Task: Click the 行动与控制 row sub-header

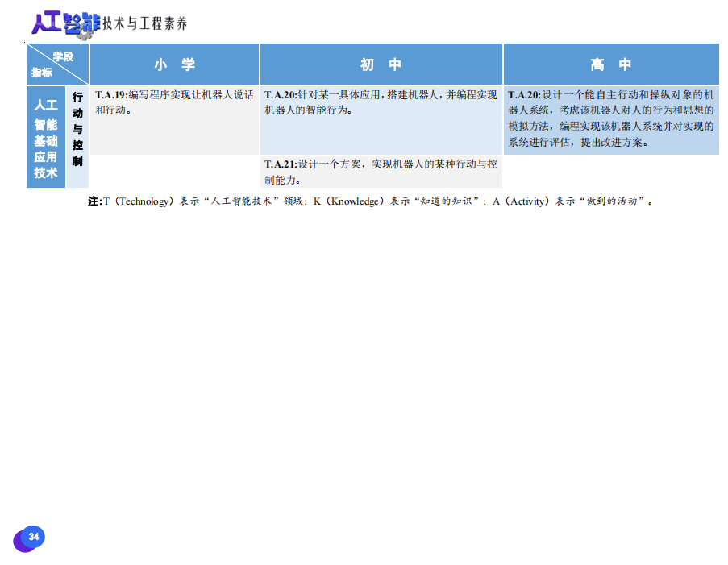Action: tap(77, 129)
